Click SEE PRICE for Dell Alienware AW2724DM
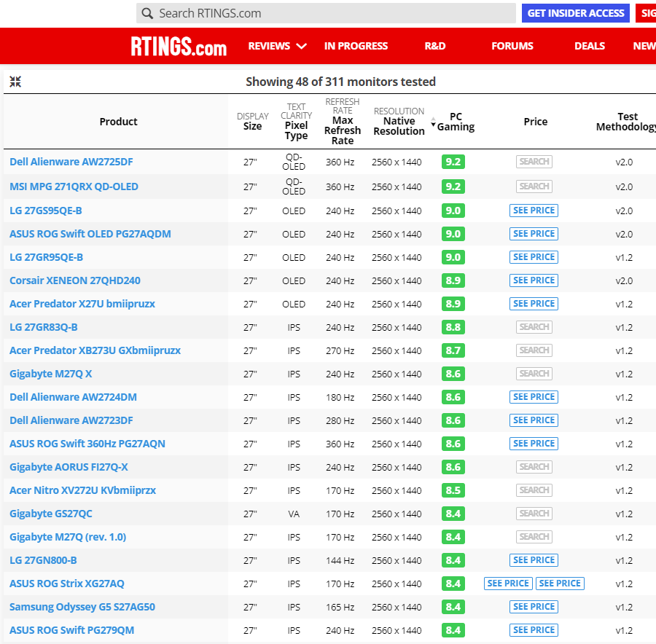This screenshot has width=656, height=644. click(x=534, y=397)
